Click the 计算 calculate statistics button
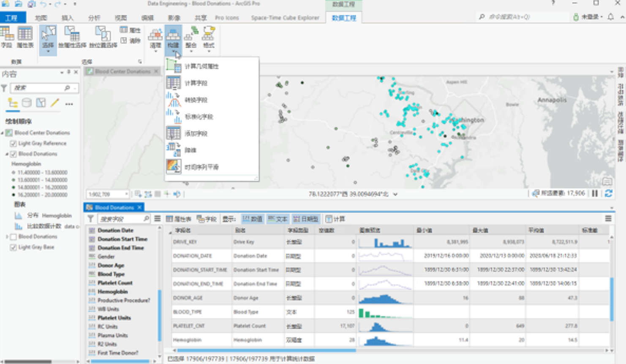 click(336, 219)
